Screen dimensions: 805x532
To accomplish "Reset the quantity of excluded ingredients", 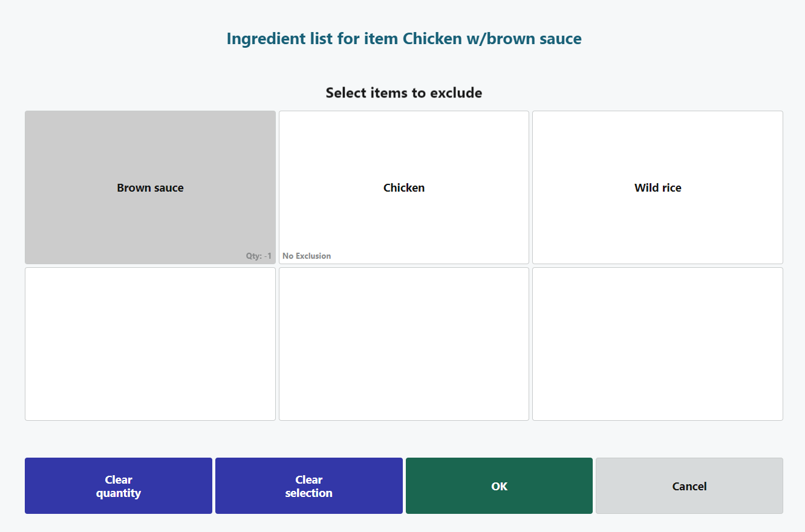I will (119, 486).
